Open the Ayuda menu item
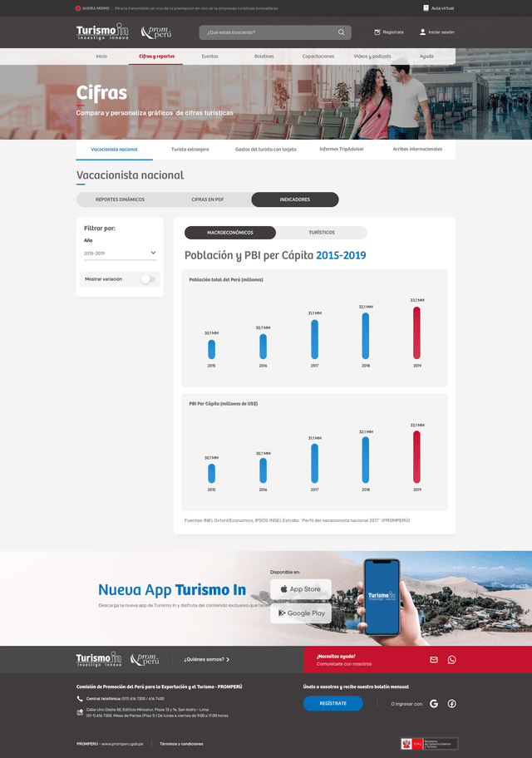Screen dimensions: 532x758 (426, 57)
